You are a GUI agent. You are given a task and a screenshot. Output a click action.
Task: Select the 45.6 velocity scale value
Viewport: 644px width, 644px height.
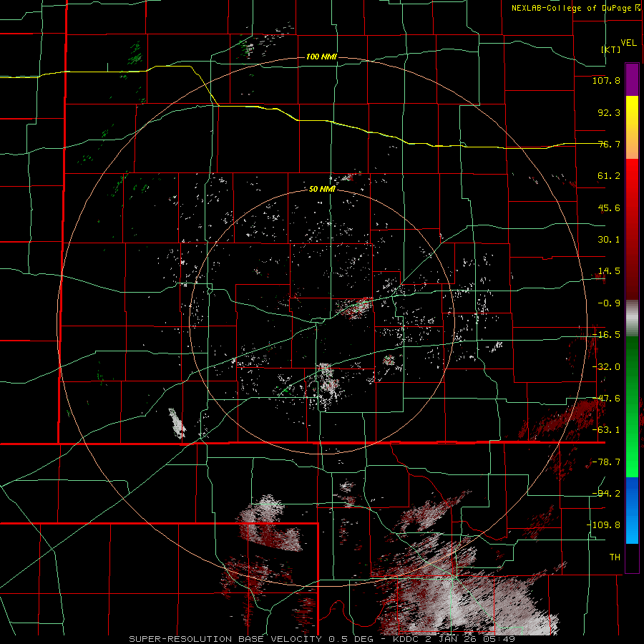point(609,208)
